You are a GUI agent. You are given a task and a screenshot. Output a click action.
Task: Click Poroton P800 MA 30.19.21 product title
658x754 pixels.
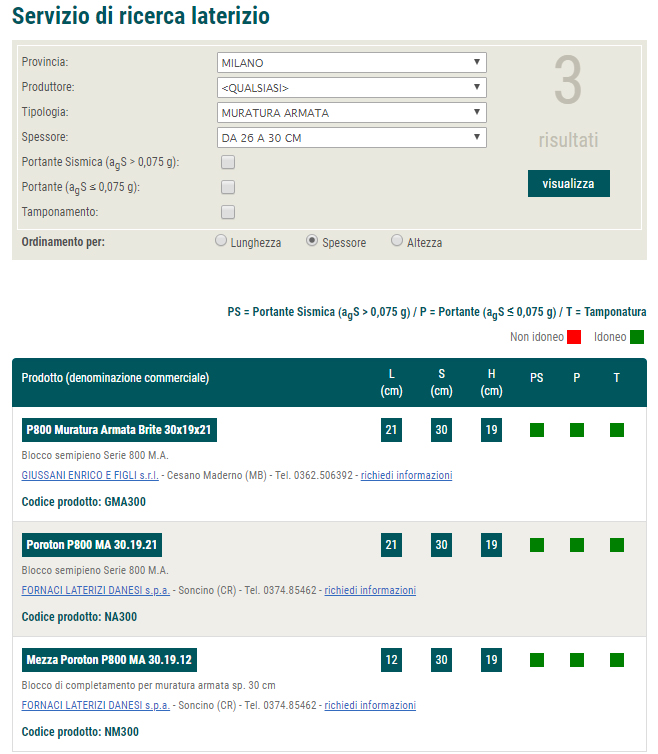92,545
